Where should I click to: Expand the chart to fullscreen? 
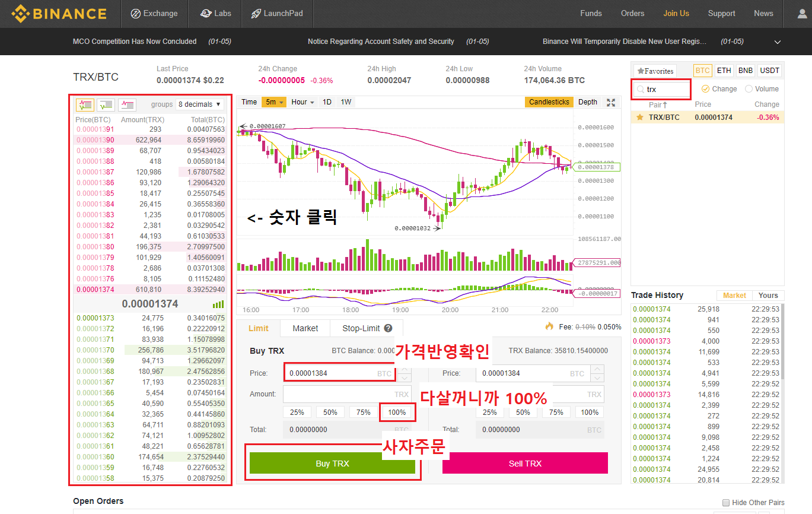[611, 102]
